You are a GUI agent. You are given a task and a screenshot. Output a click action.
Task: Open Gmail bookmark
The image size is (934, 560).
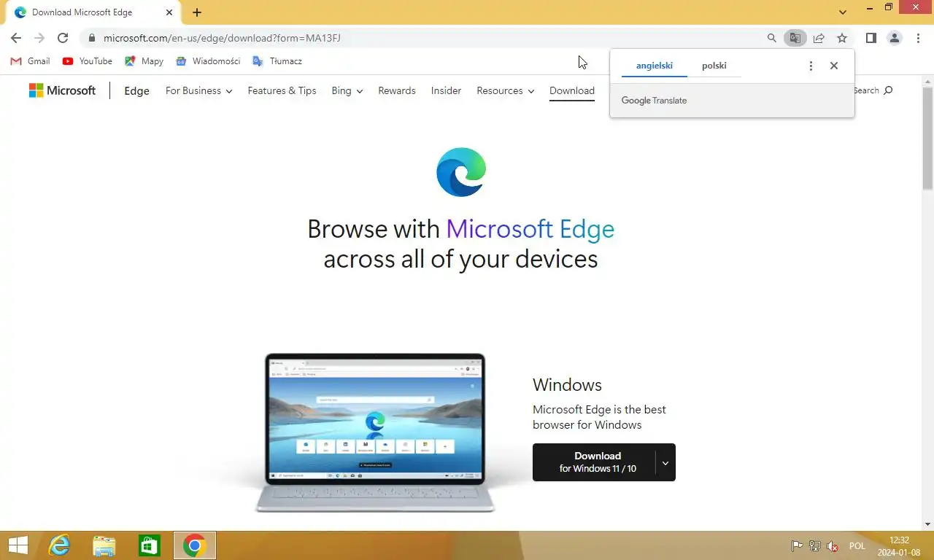click(x=31, y=61)
